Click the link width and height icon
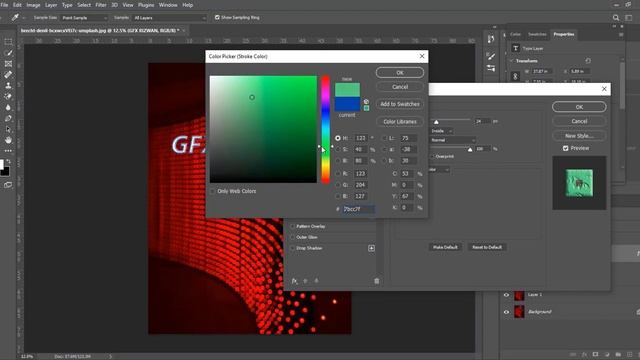The width and height of the screenshot is (640, 360). tap(516, 76)
